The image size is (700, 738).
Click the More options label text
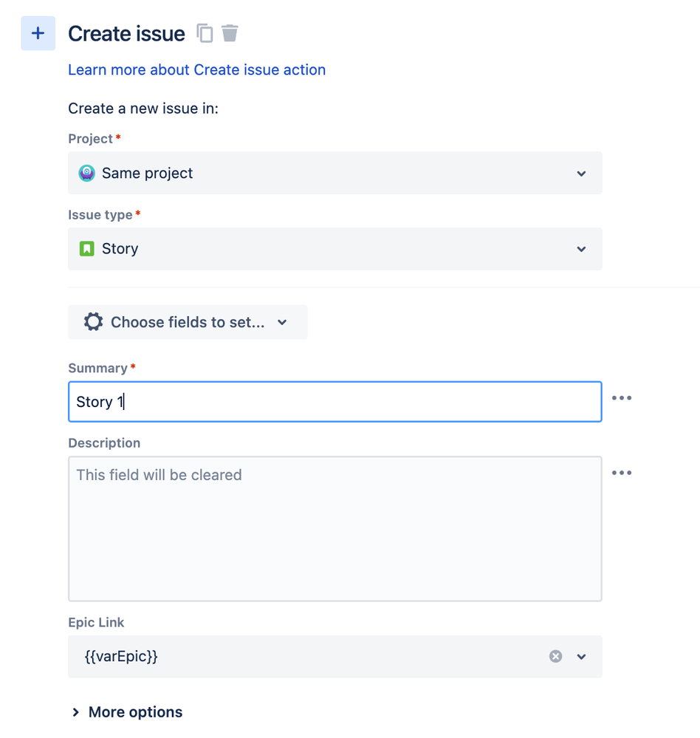[x=135, y=712]
